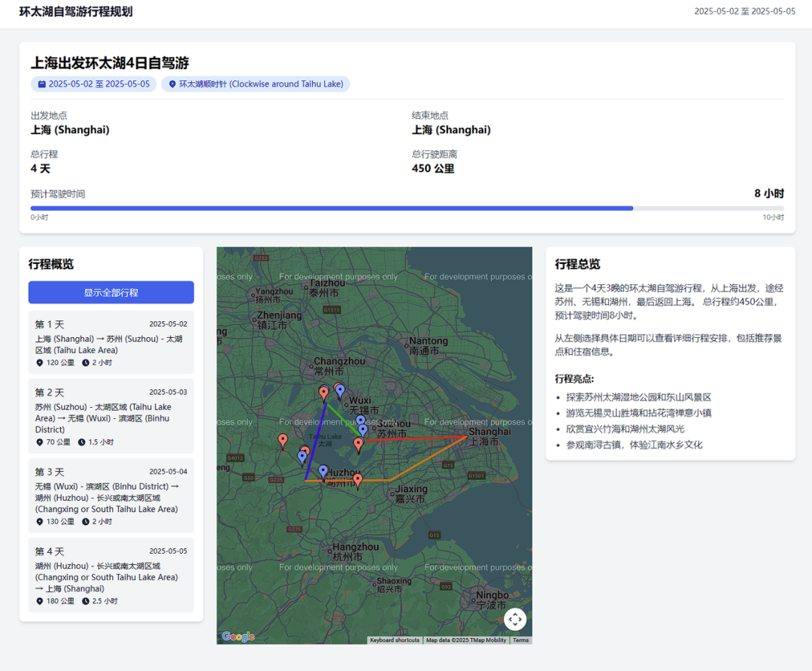This screenshot has width=812, height=671.
Task: Click the trip title 上海出发环太湖4日自驾游
Action: pyautogui.click(x=114, y=63)
